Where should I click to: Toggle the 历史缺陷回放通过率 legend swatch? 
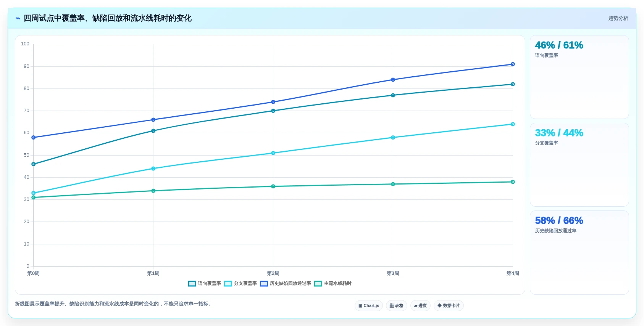tap(264, 284)
